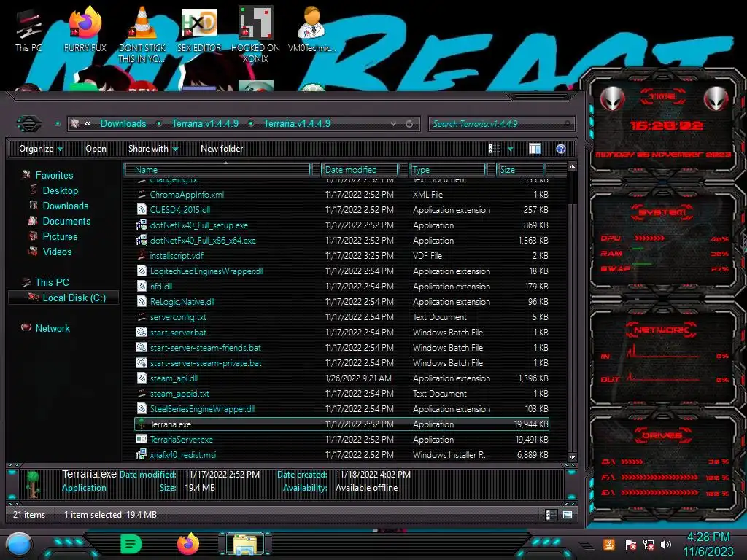Select the steam_api.dll file icon
The height and width of the screenshot is (560, 747).
coord(142,378)
